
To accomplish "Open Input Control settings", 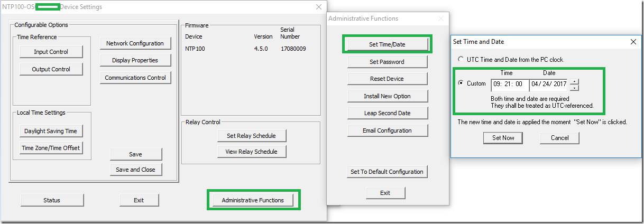I will 51,52.
